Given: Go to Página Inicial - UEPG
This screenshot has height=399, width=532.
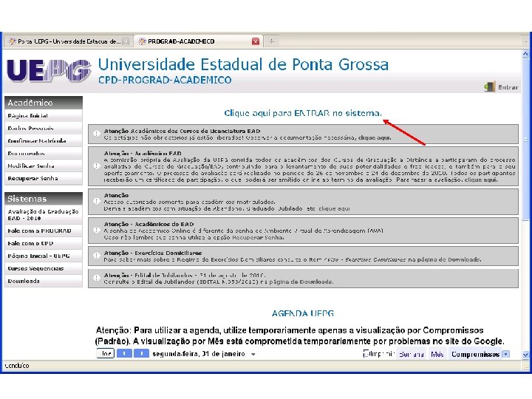Looking at the screenshot, I should click(x=44, y=256).
